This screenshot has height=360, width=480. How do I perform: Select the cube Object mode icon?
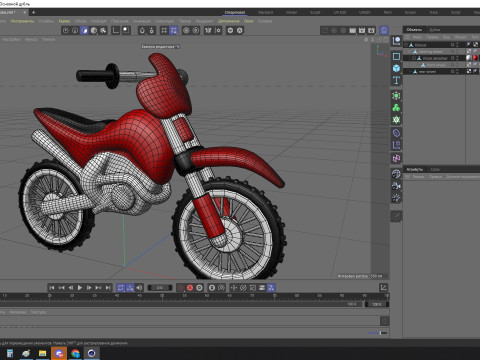click(x=94, y=31)
